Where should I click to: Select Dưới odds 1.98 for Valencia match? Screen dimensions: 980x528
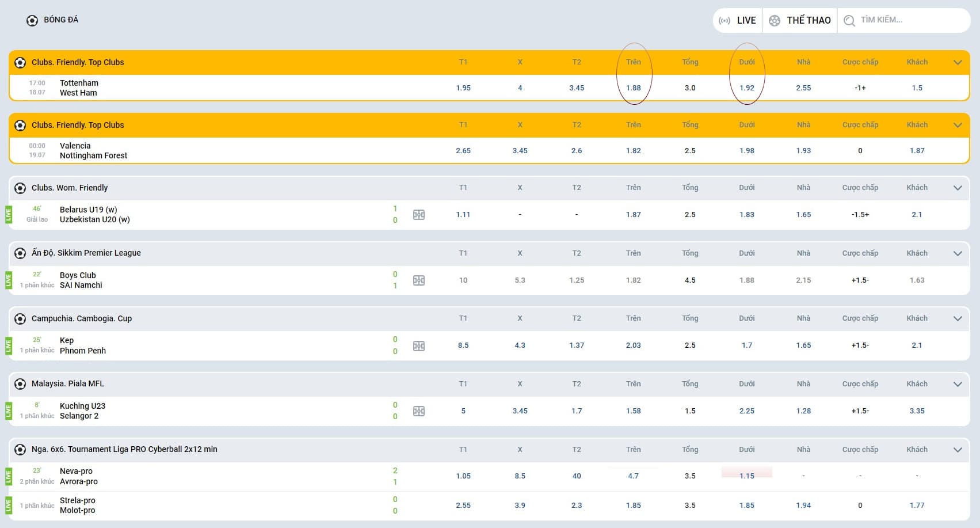pos(747,151)
